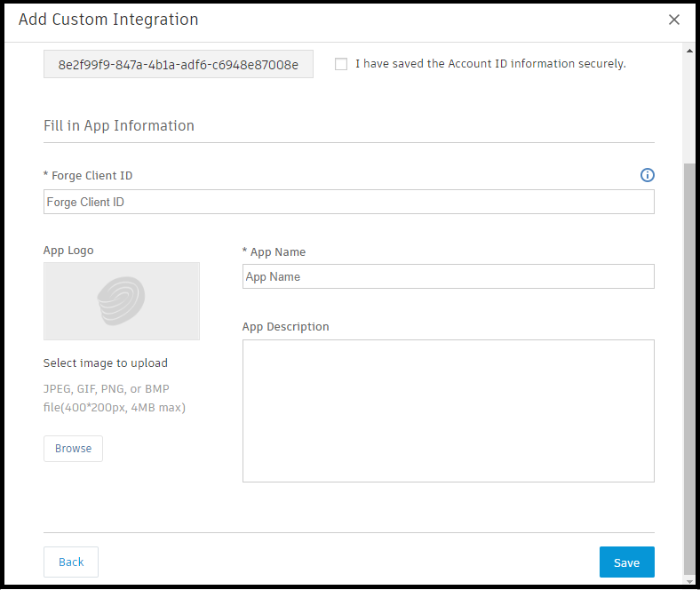The width and height of the screenshot is (700, 590).
Task: Click the info icon beside Forge Client ID
Action: click(647, 175)
